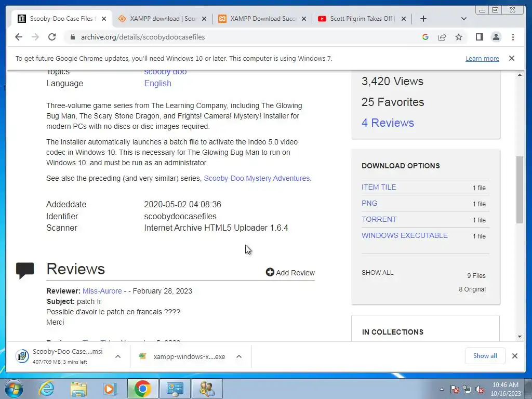Open Windows Explorer from the taskbar

78,389
